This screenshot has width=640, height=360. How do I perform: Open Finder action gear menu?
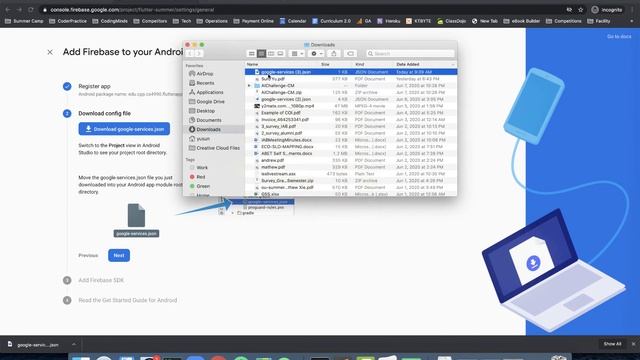pos(316,53)
